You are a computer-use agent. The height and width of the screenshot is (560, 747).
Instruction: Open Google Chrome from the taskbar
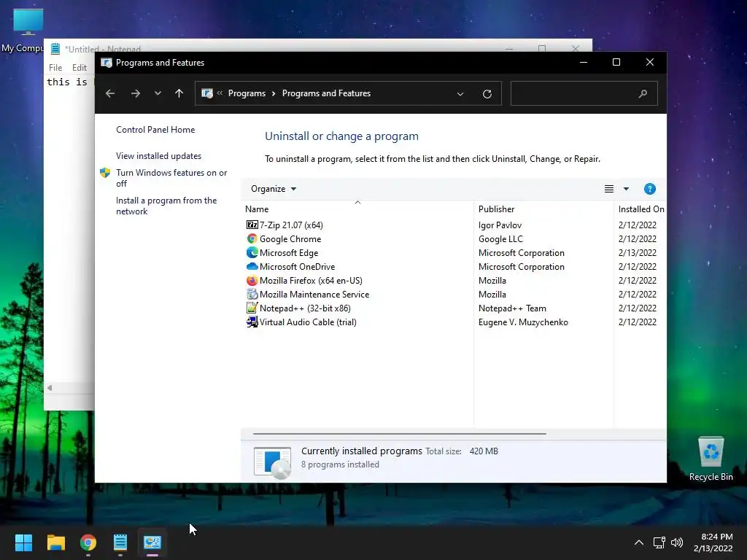[x=88, y=542]
